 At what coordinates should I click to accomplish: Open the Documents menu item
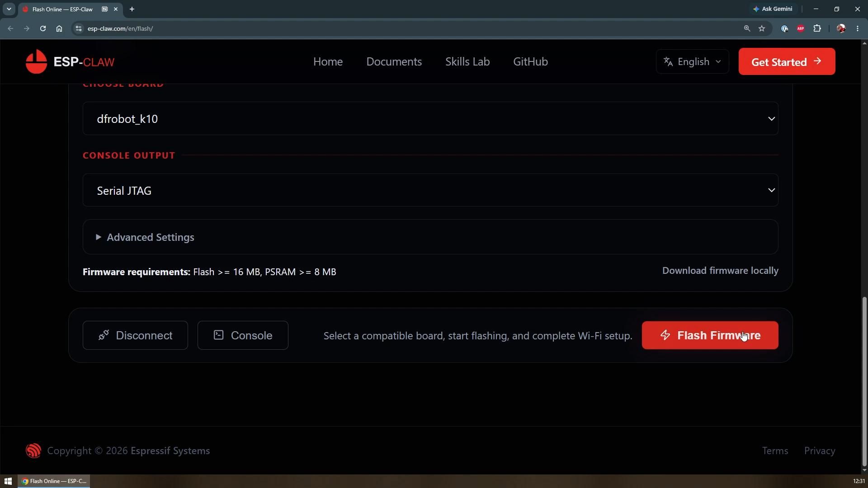pos(394,61)
